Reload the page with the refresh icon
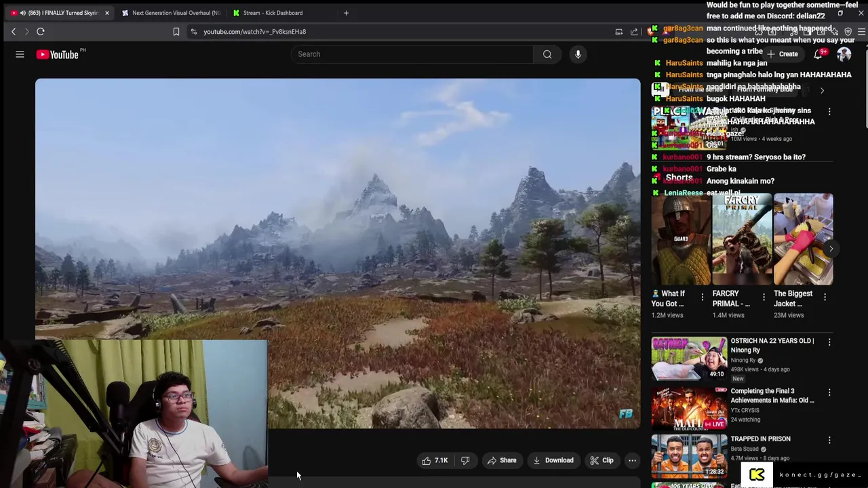 click(x=41, y=31)
